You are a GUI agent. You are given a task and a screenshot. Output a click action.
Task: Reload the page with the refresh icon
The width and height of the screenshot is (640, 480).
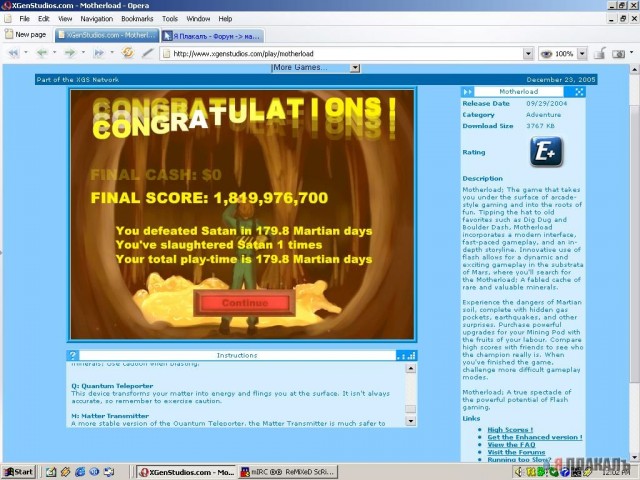click(128, 53)
